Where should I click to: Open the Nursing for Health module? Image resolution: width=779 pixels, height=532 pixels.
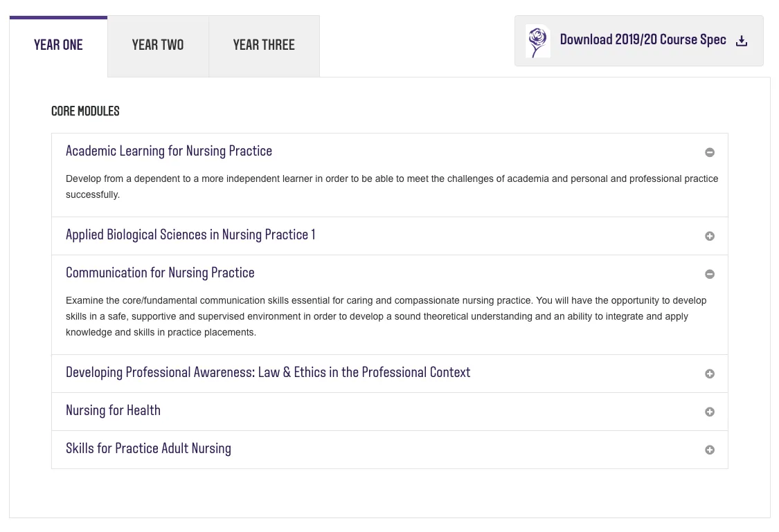(x=113, y=411)
